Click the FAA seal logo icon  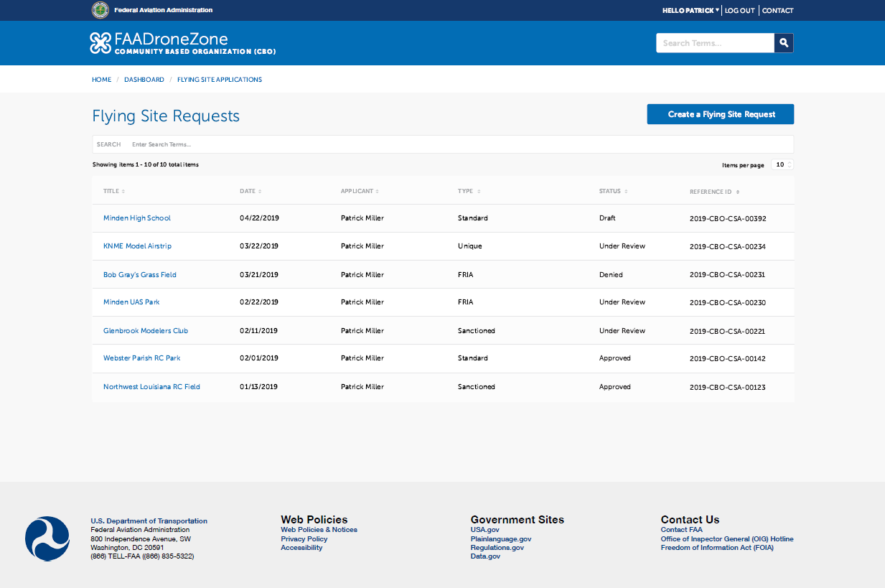(100, 10)
